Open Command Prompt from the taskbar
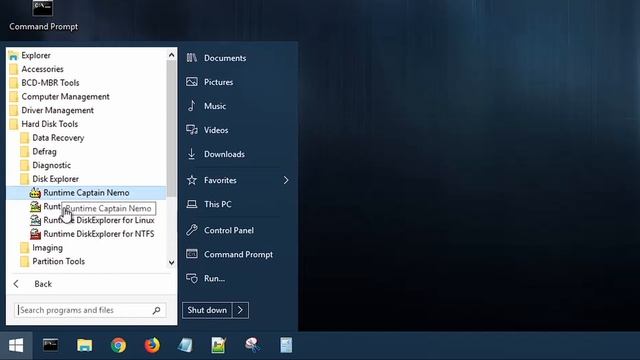The height and width of the screenshot is (360, 640). [x=51, y=345]
